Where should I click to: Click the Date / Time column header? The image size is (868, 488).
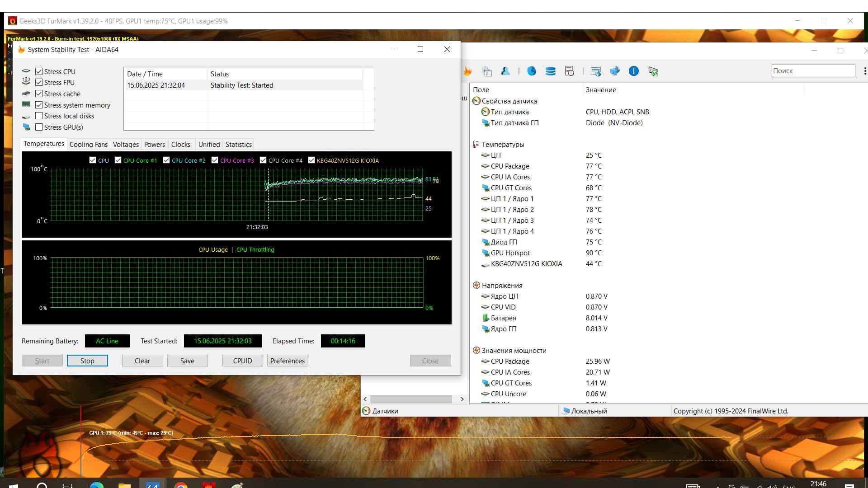click(x=165, y=74)
